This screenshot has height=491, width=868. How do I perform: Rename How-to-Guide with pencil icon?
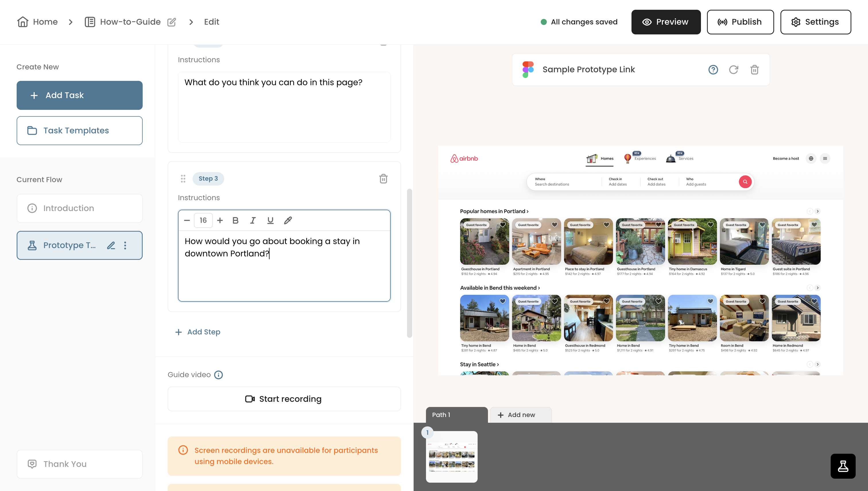(x=171, y=22)
